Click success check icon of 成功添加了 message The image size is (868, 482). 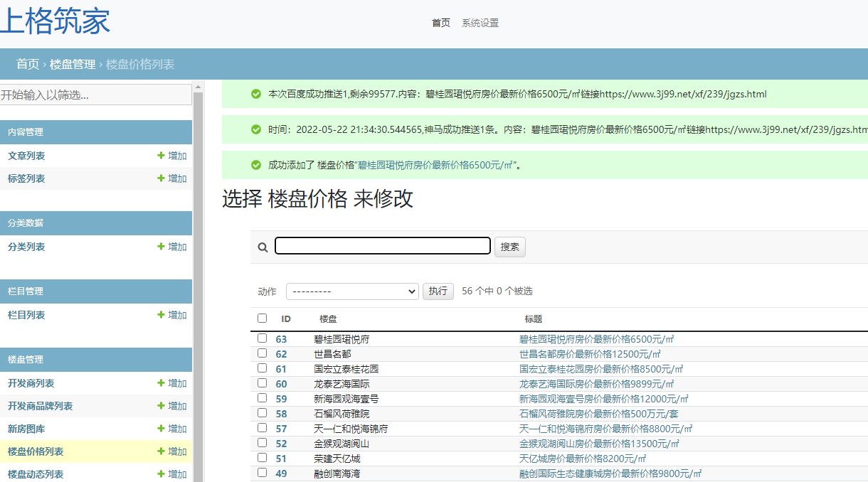point(256,165)
